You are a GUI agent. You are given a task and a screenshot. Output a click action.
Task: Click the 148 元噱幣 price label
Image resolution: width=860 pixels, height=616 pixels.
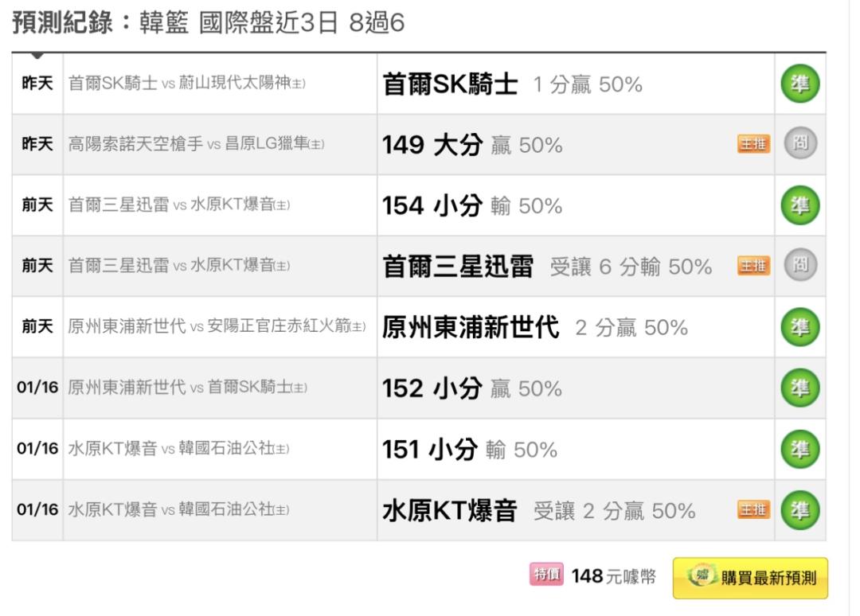(613, 576)
